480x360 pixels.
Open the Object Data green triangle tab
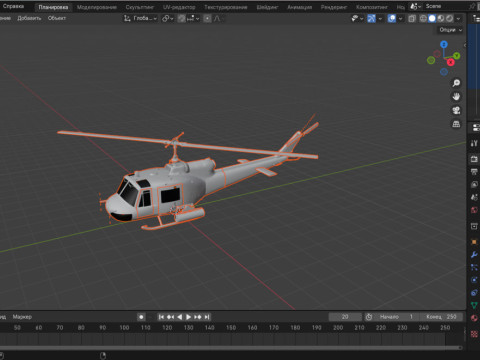pyautogui.click(x=474, y=305)
